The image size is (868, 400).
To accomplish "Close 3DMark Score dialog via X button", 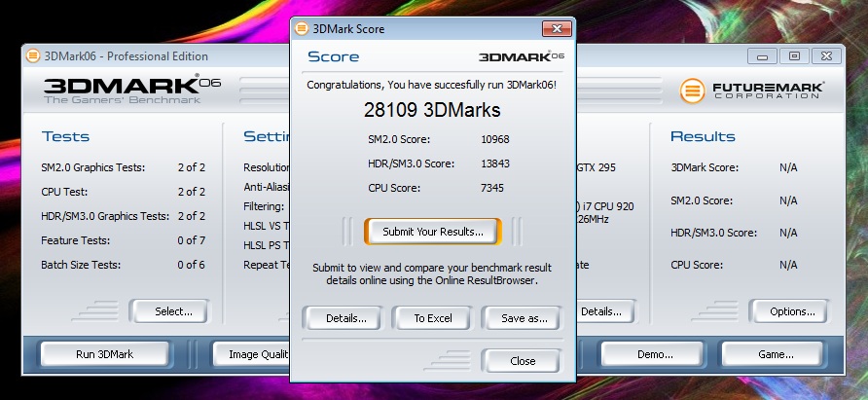I will 557,29.
